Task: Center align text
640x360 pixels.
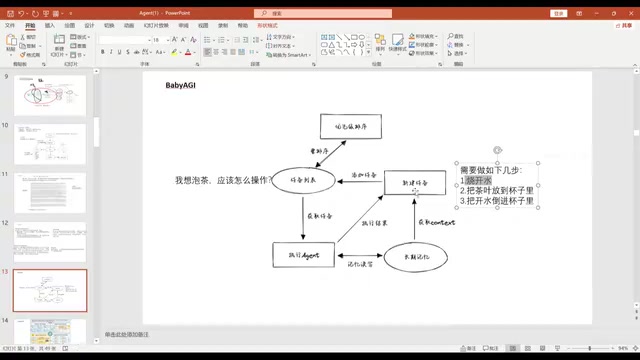Action: click(x=216, y=52)
